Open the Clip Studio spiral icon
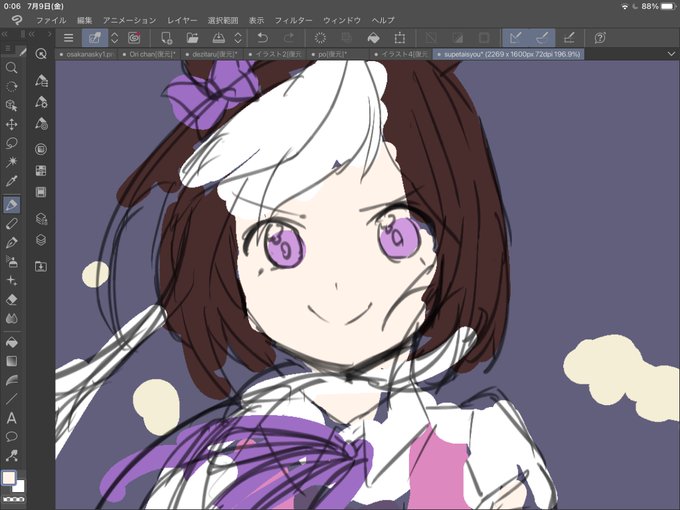 point(134,38)
